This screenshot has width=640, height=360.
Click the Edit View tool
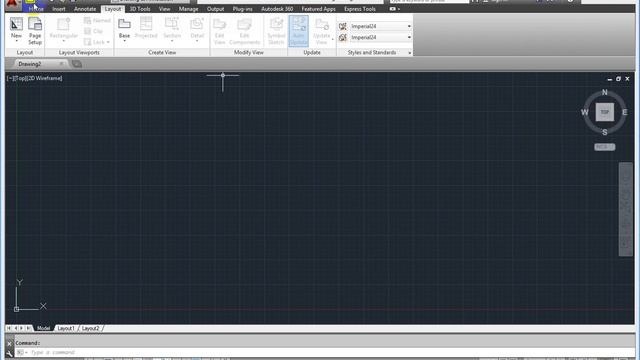tap(219, 31)
